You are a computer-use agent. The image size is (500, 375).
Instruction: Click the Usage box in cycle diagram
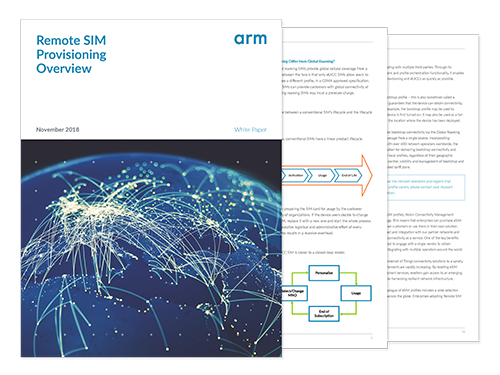tap(356, 293)
